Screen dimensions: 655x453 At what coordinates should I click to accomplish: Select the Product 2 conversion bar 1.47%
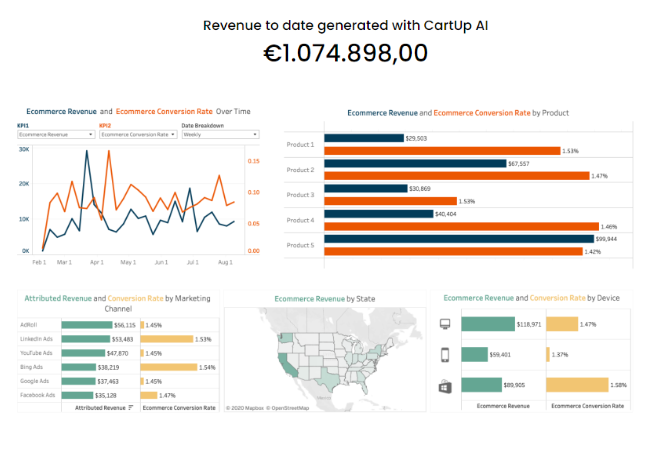click(457, 176)
